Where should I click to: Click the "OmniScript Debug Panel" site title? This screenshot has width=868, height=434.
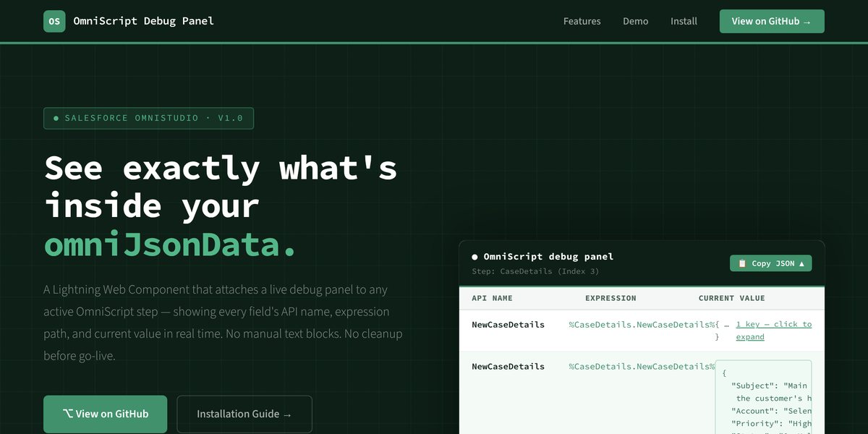pyautogui.click(x=143, y=21)
